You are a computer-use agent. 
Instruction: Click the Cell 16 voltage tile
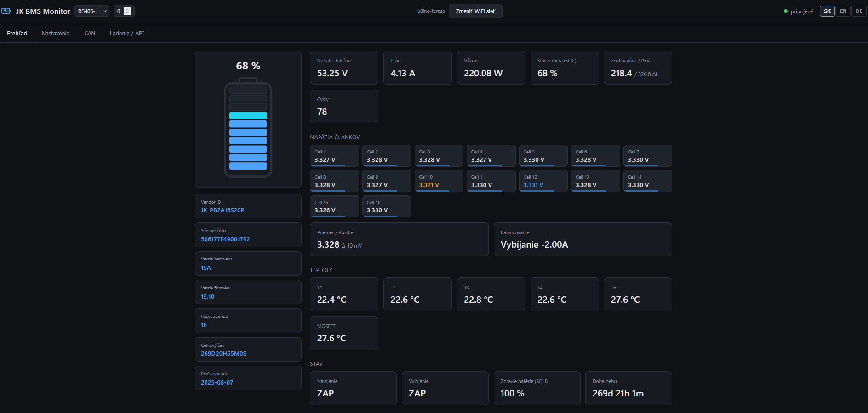point(387,206)
